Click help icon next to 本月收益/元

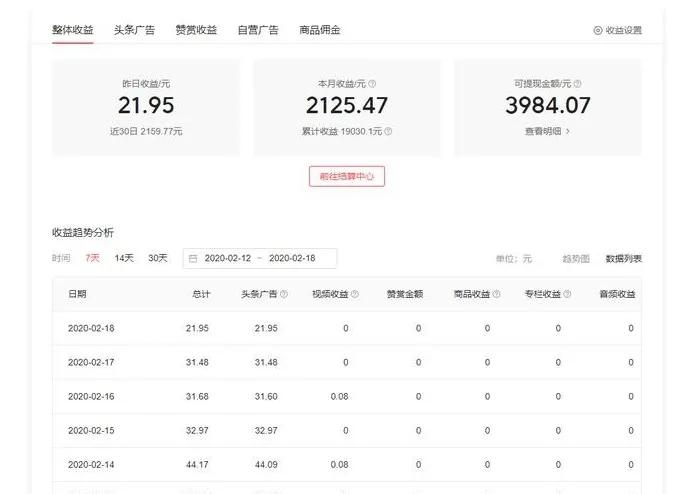(372, 83)
